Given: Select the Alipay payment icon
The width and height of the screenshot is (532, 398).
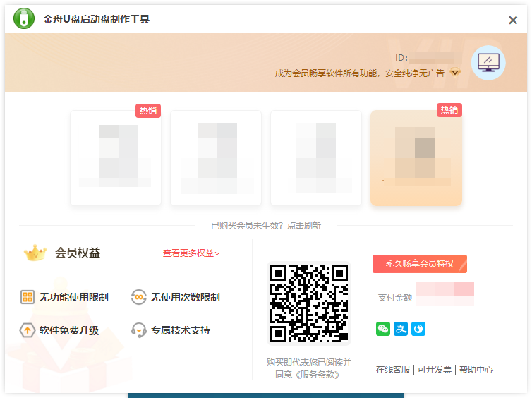Looking at the screenshot, I should (x=401, y=329).
